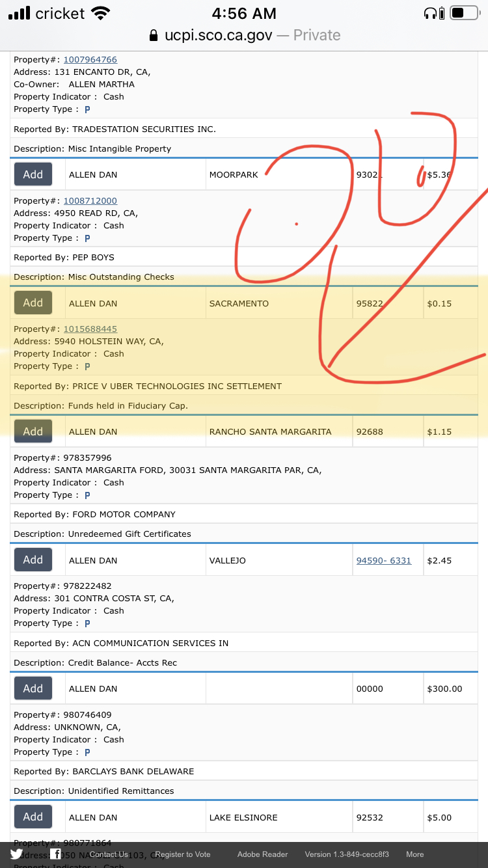Click Property Type P icon under 1008712000
488x868 pixels.
[87, 238]
